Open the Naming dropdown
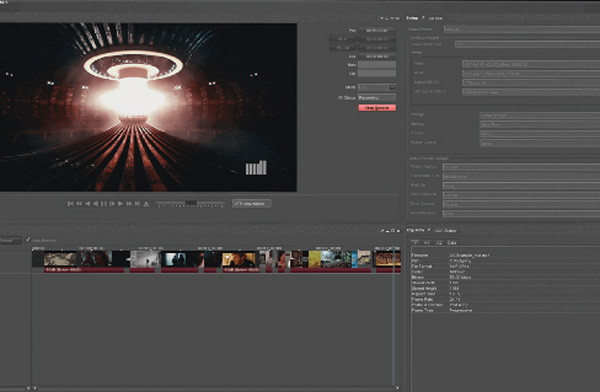The width and height of the screenshot is (600, 392). pyautogui.click(x=540, y=124)
